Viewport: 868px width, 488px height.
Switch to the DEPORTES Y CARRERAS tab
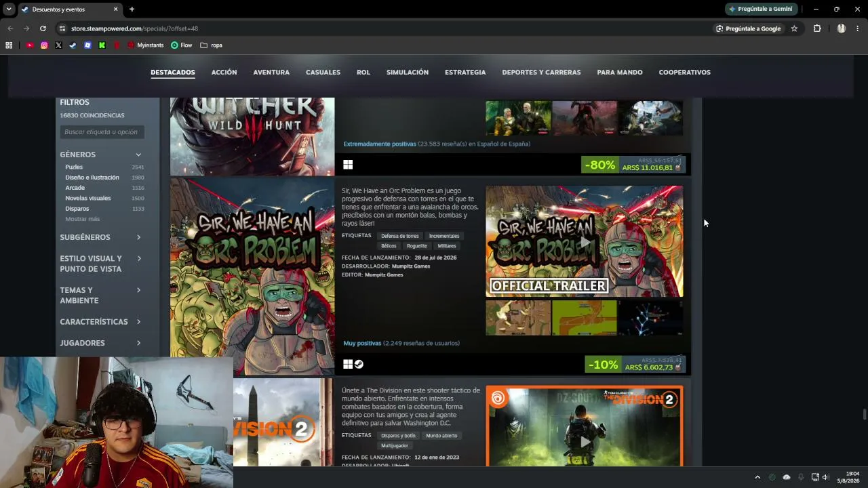coord(541,73)
